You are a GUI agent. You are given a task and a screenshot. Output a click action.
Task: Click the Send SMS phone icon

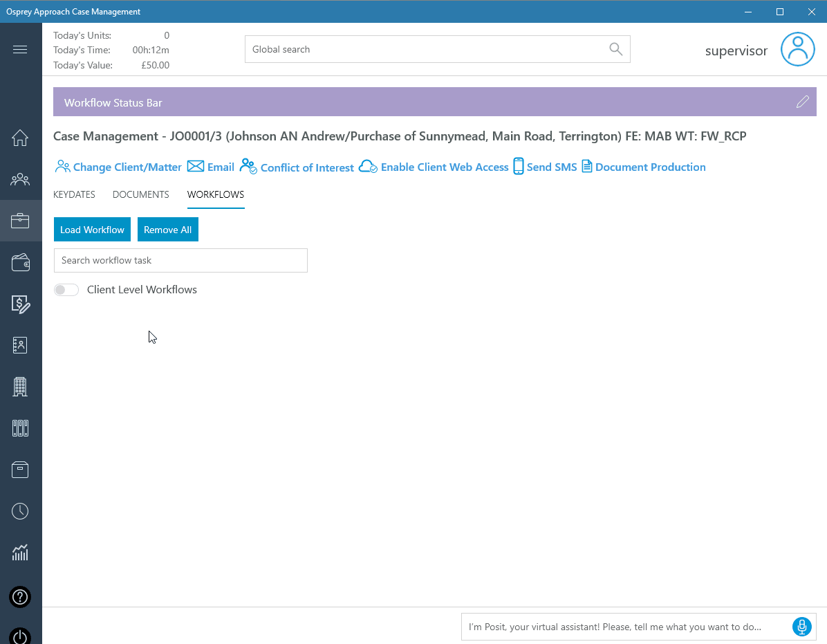(x=519, y=166)
